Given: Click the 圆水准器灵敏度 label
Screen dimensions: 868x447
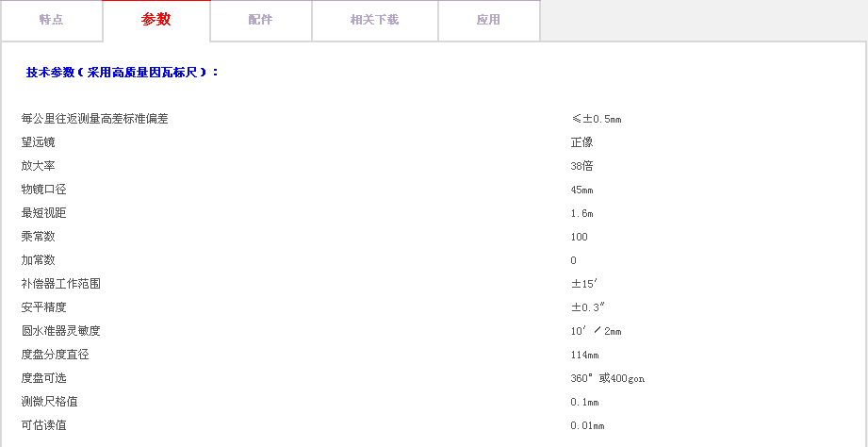Looking at the screenshot, I should click(x=60, y=331).
